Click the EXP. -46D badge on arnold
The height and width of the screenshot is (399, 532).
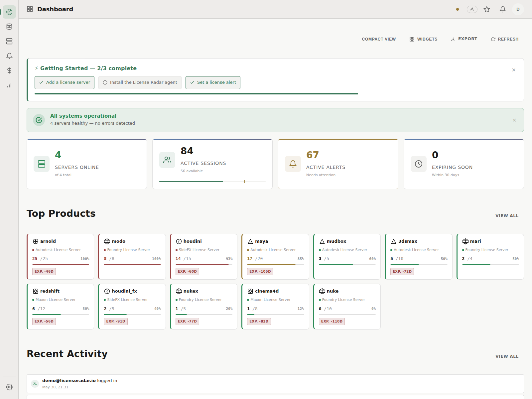click(44, 272)
